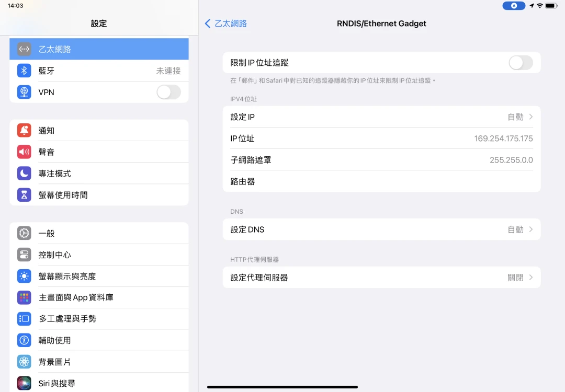The image size is (565, 392).
Task: Tap the Control Center icon
Action: [24, 255]
